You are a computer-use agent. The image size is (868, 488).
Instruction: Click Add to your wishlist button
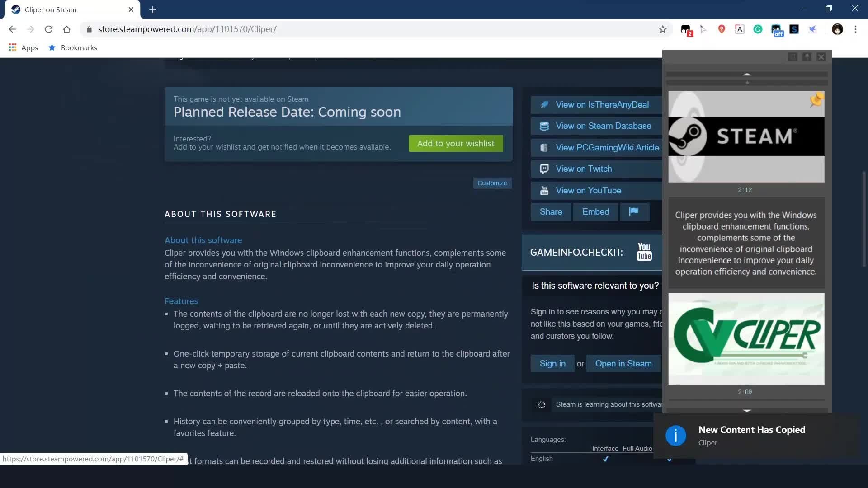[x=455, y=143]
